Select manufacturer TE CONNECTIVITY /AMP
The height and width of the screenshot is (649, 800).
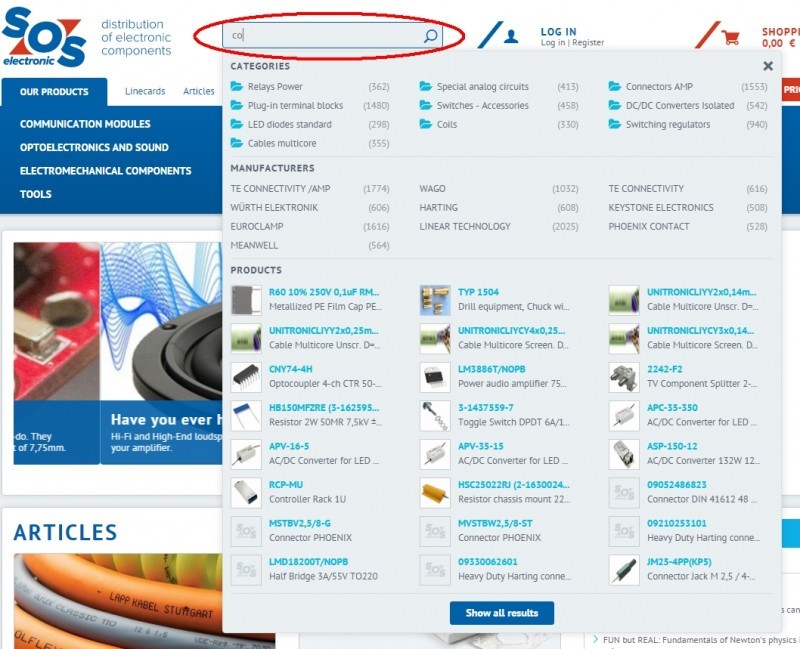tap(280, 189)
